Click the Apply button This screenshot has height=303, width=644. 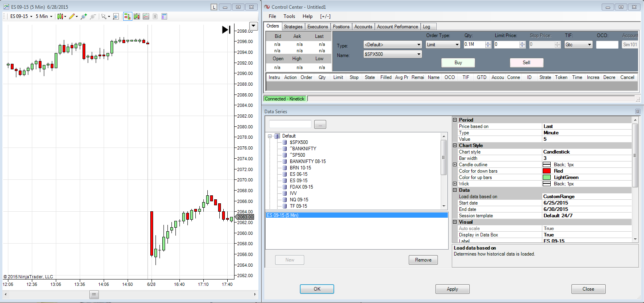pyautogui.click(x=453, y=289)
